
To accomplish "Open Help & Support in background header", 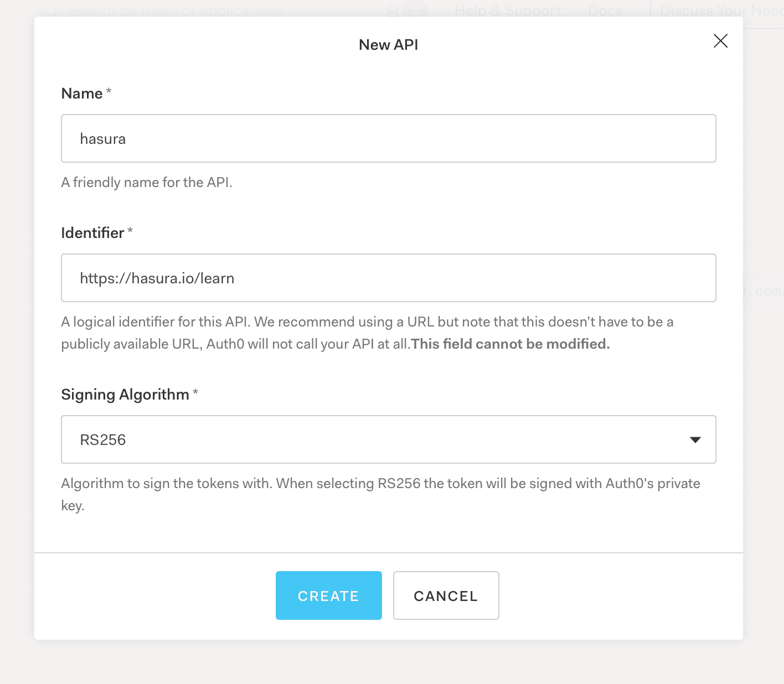I will point(508,11).
